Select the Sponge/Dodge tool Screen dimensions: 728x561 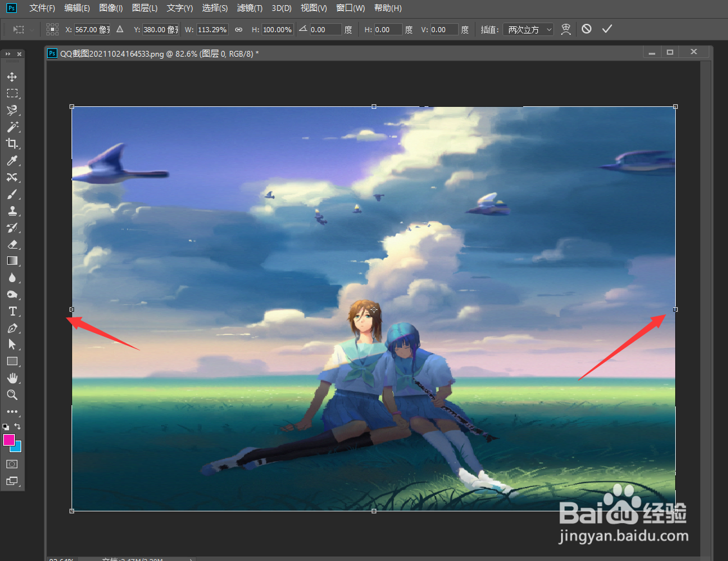pos(12,294)
